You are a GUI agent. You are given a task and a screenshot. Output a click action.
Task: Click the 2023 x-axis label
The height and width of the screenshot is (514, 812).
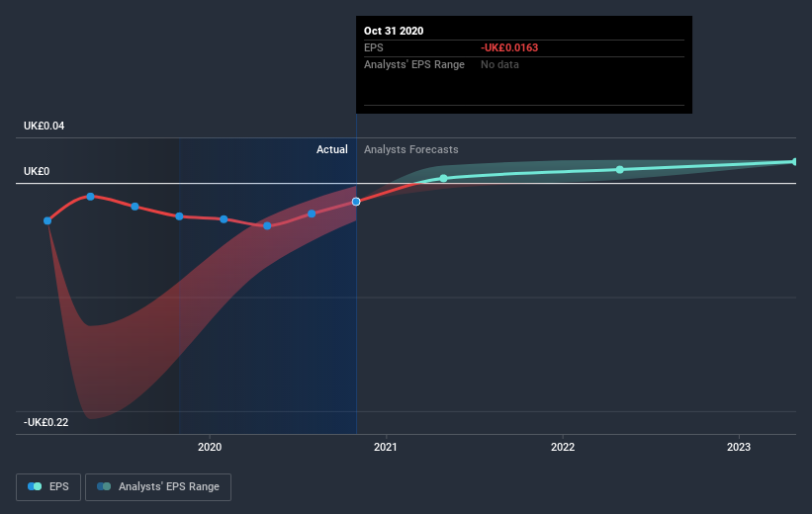pyautogui.click(x=739, y=447)
